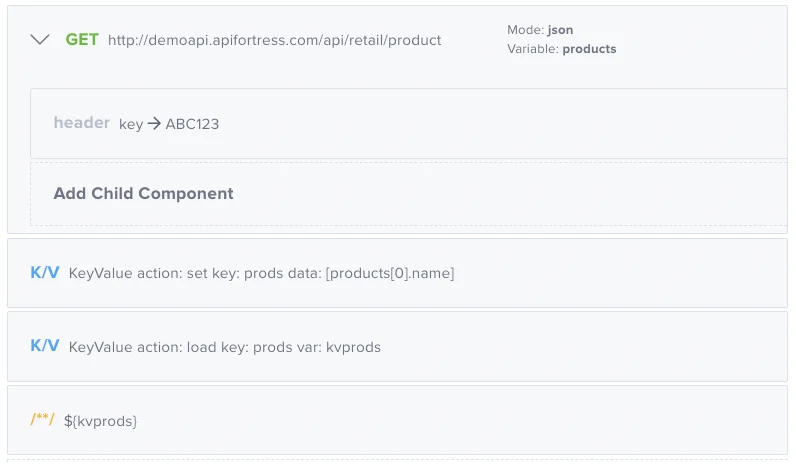Select the products variable value
The width and height of the screenshot is (796, 464).
(x=589, y=48)
